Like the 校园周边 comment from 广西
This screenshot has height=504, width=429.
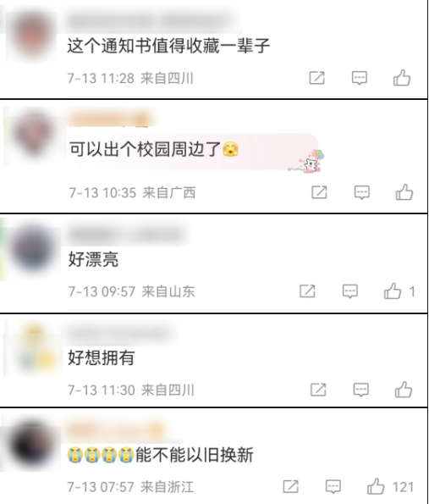click(x=404, y=192)
